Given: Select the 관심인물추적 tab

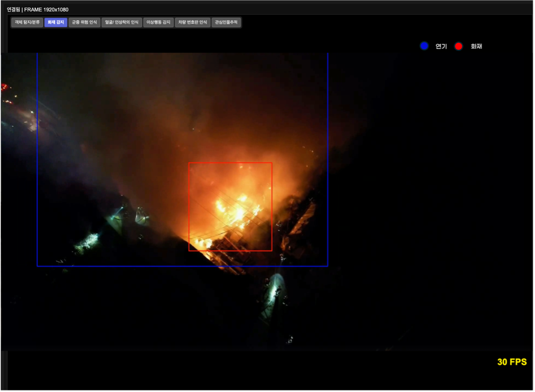Looking at the screenshot, I should pos(226,22).
